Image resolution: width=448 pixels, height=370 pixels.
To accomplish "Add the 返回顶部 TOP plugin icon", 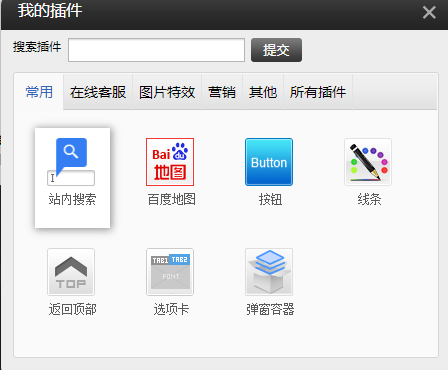I will coord(71,272).
